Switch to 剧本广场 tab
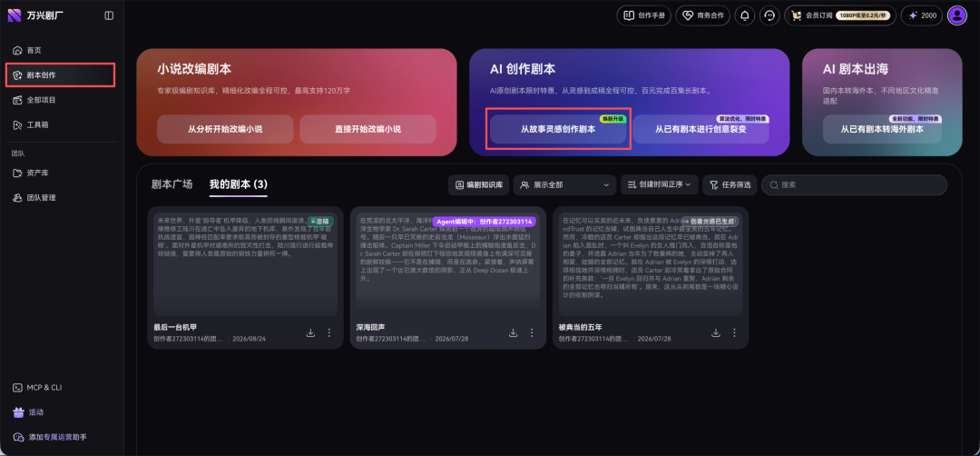 point(171,184)
